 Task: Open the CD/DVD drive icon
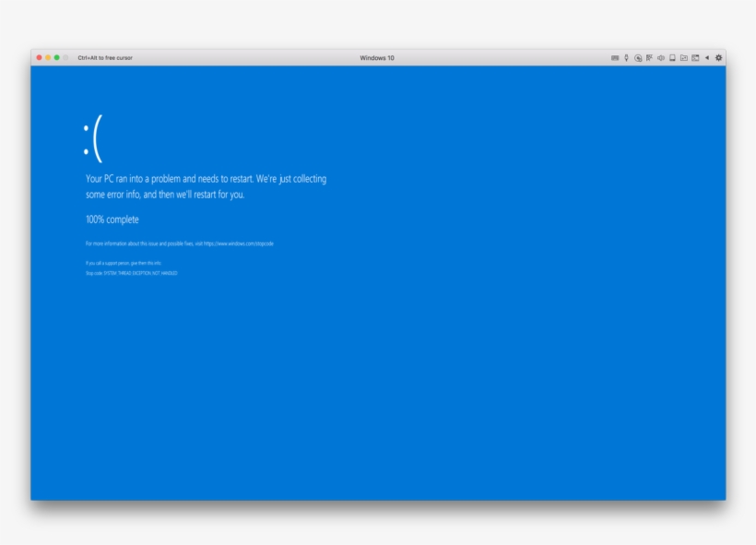click(x=638, y=57)
